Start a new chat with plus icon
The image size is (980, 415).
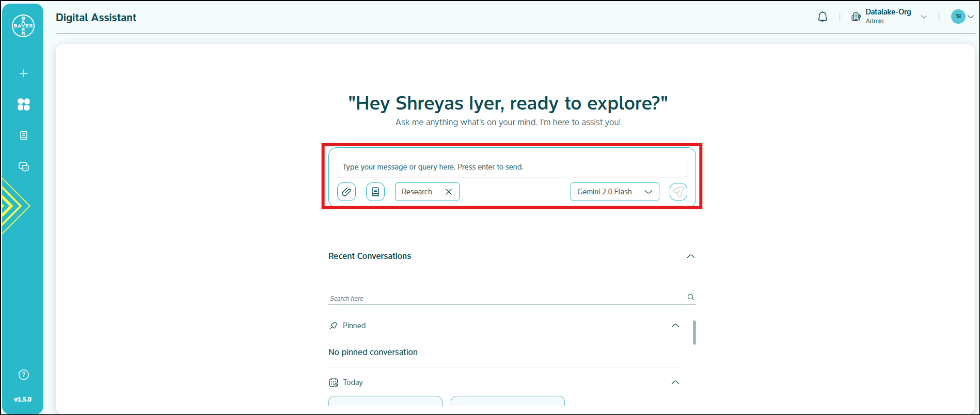click(24, 73)
